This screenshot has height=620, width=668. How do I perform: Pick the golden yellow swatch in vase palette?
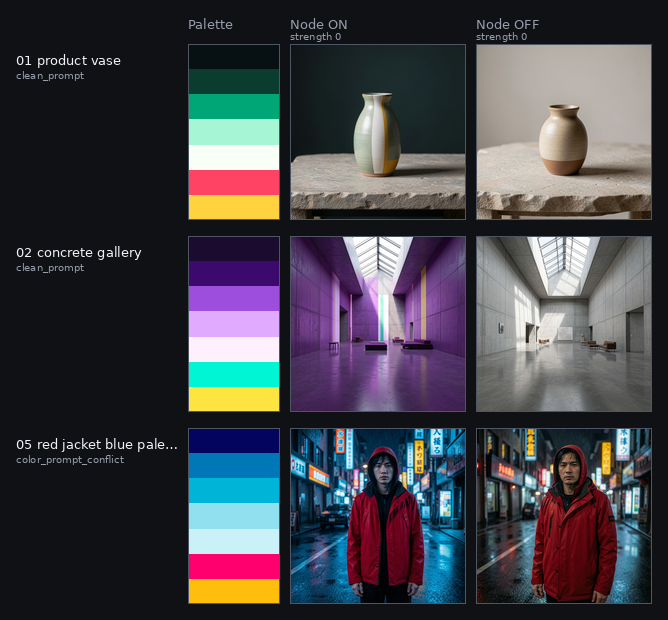pos(234,207)
